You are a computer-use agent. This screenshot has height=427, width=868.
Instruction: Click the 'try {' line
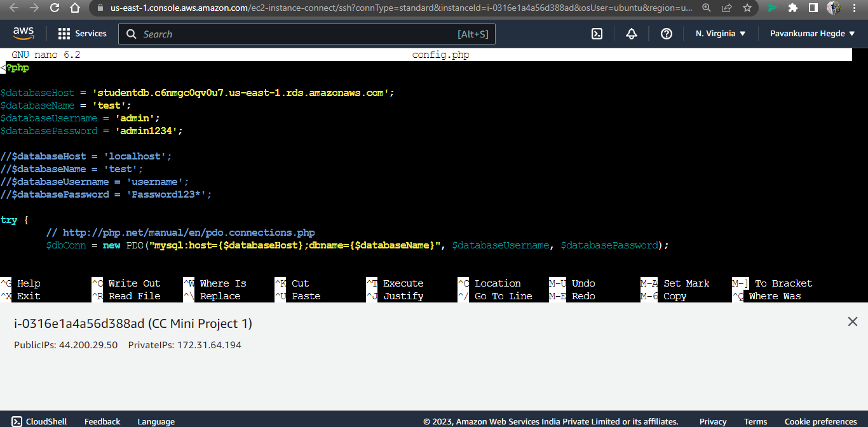pyautogui.click(x=15, y=220)
